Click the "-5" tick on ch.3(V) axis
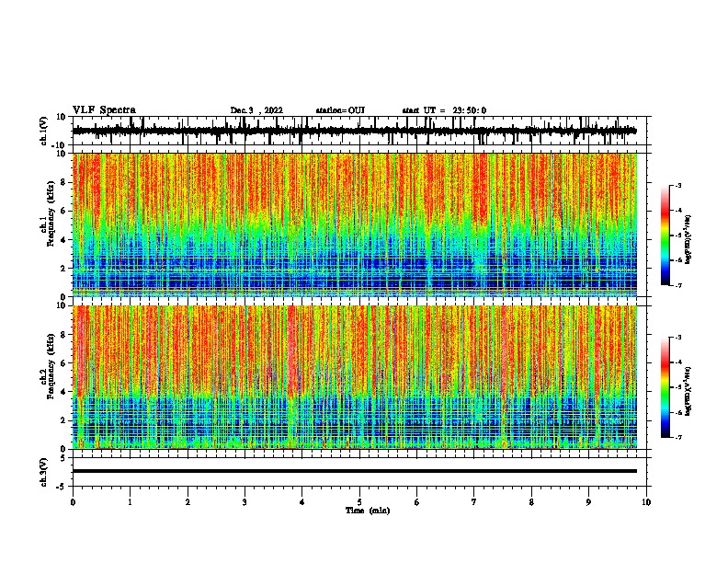This screenshot has width=728, height=563. 63,487
